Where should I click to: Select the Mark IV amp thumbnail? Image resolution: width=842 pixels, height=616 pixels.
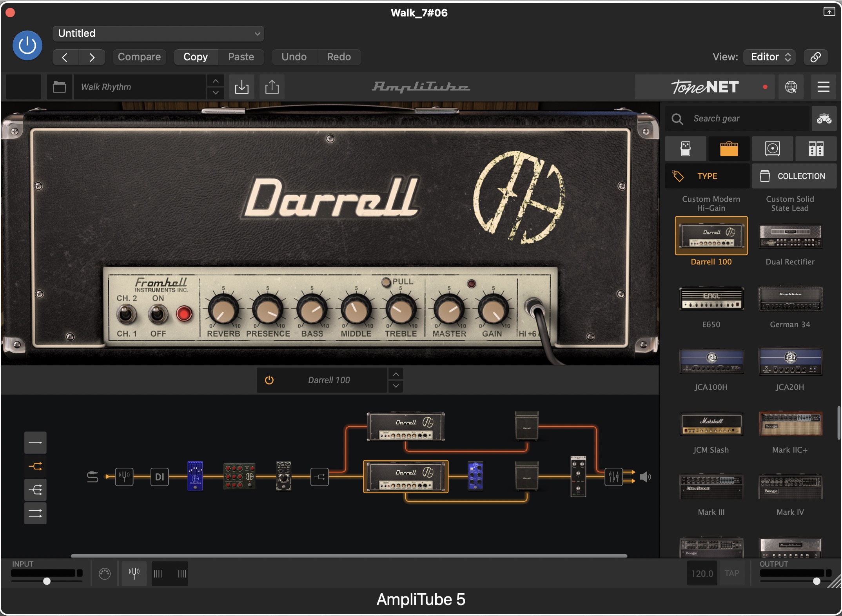790,486
